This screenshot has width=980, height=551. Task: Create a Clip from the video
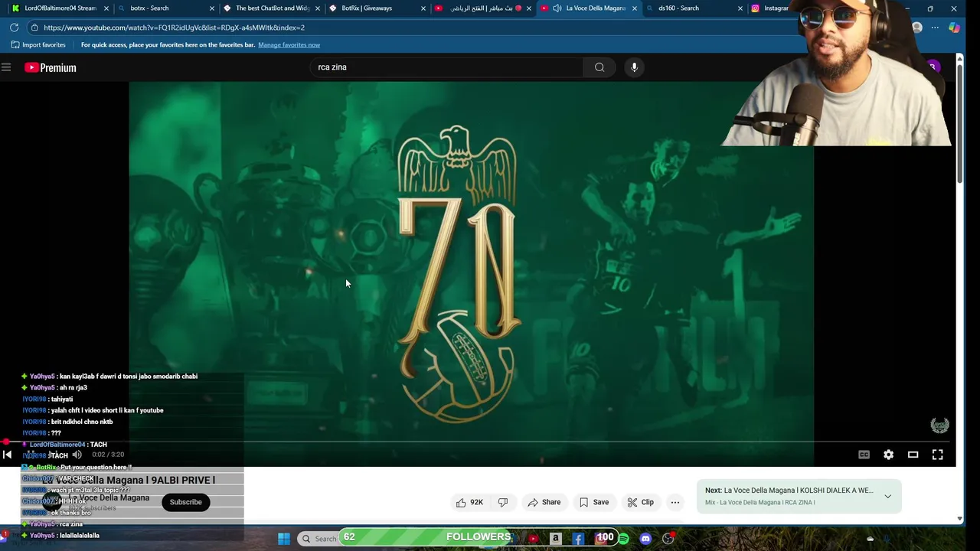pos(641,502)
